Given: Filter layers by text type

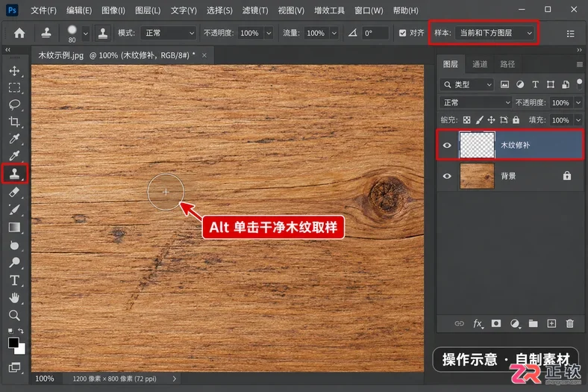Looking at the screenshot, I should coord(535,84).
